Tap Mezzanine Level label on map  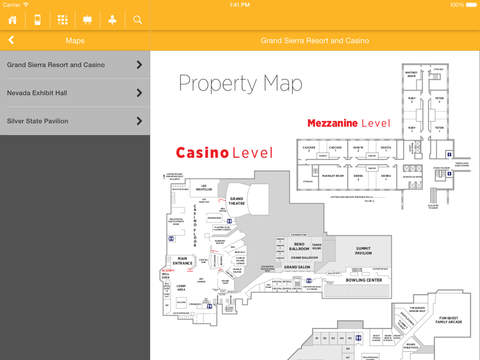pyautogui.click(x=349, y=123)
